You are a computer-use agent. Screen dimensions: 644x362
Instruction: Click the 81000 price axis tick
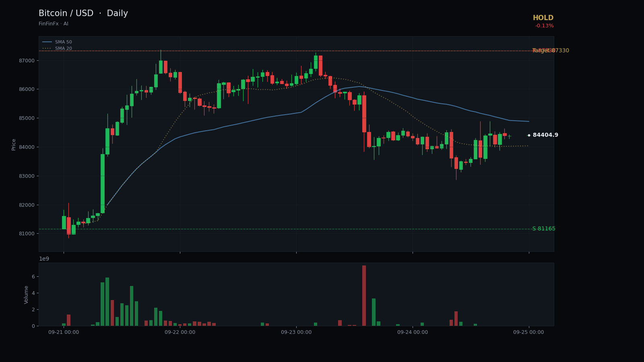[x=27, y=234]
